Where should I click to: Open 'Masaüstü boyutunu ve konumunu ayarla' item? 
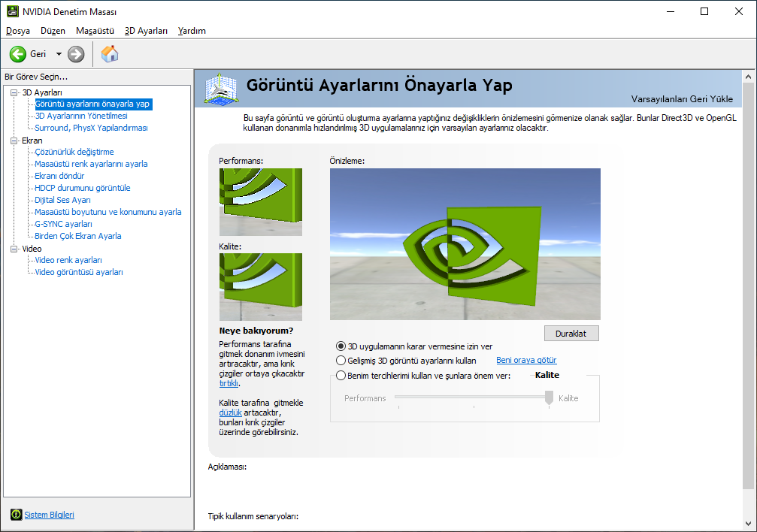108,212
